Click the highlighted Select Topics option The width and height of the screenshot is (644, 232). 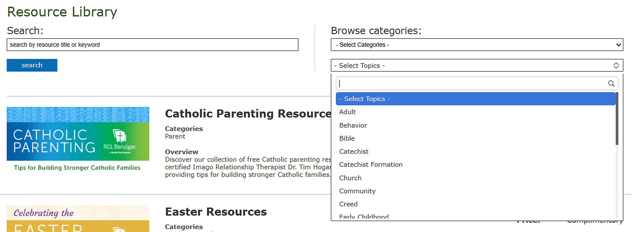pyautogui.click(x=475, y=99)
